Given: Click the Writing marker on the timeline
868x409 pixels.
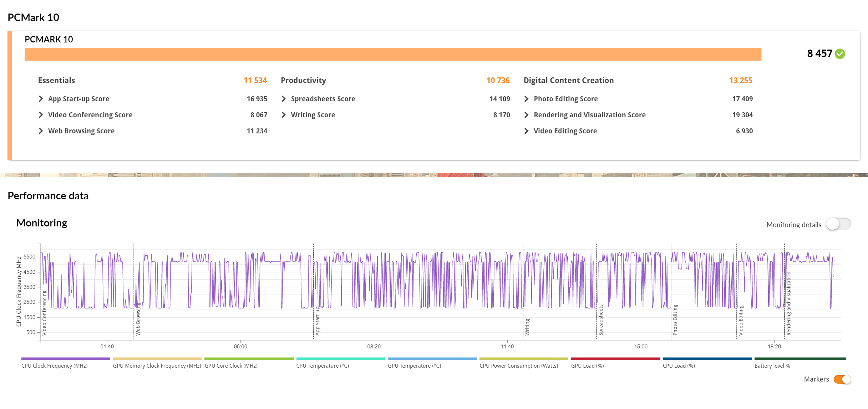Looking at the screenshot, I should pos(527,327).
